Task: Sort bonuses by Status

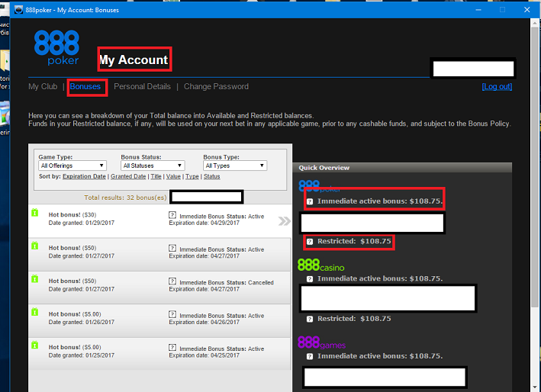Action: click(x=212, y=176)
